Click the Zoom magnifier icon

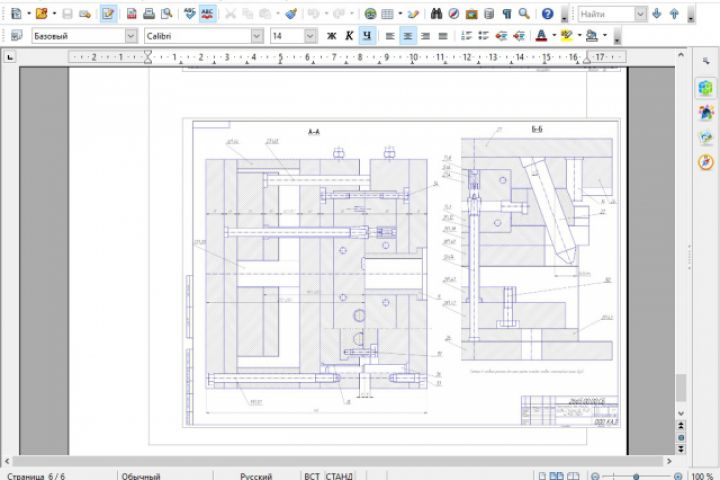524,14
